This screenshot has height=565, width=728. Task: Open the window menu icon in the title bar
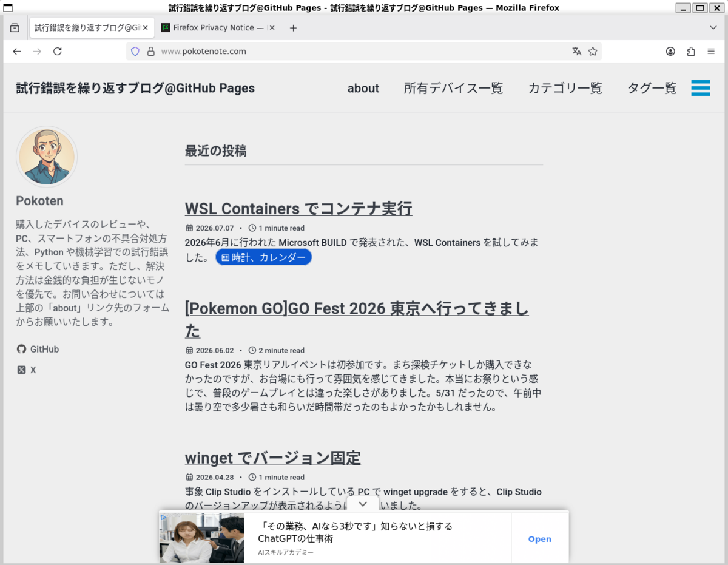click(x=8, y=8)
